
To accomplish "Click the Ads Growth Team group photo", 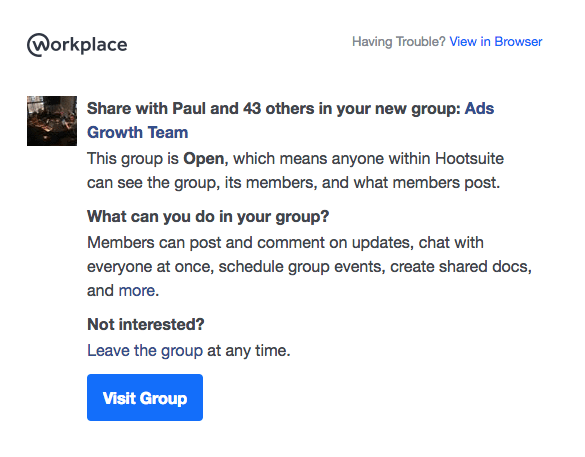I will click(52, 121).
